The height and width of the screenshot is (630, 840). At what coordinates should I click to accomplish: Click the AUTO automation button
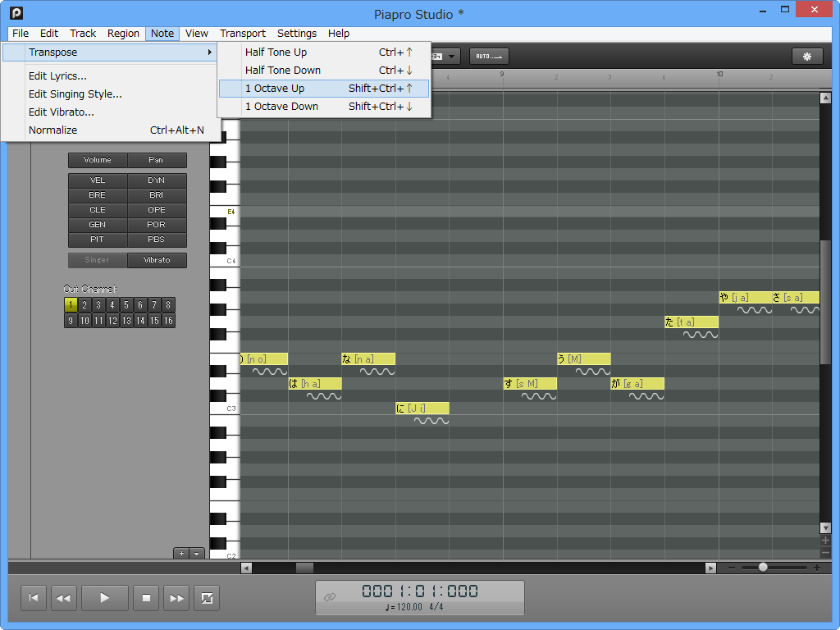[489, 57]
